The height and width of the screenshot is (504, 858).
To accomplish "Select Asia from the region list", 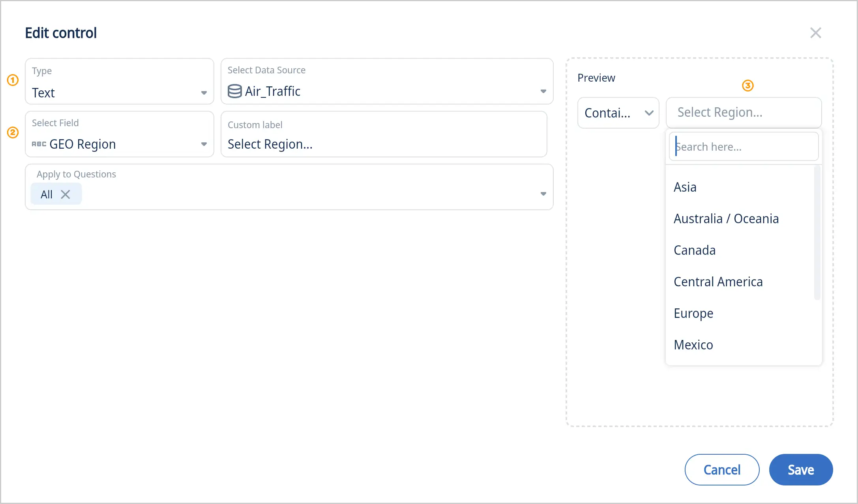I will [685, 187].
